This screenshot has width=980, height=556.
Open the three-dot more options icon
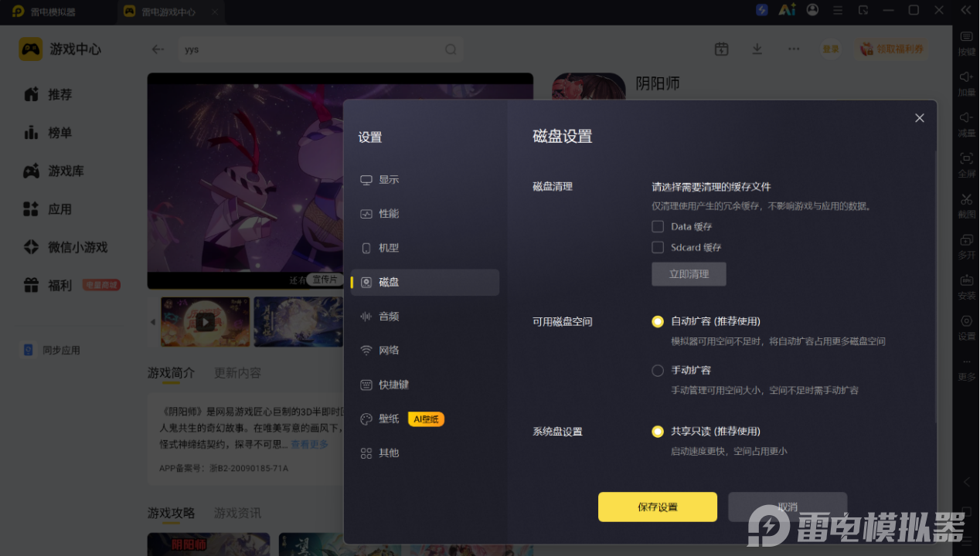point(794,49)
